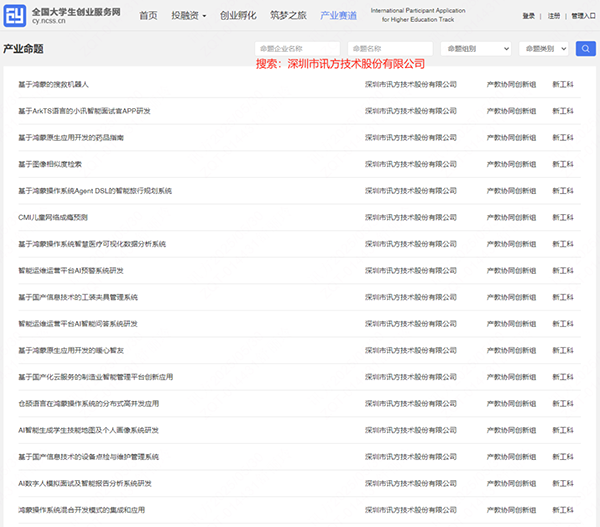This screenshot has height=527, width=600.
Task: Click the 命题名称 search field
Action: pyautogui.click(x=394, y=49)
